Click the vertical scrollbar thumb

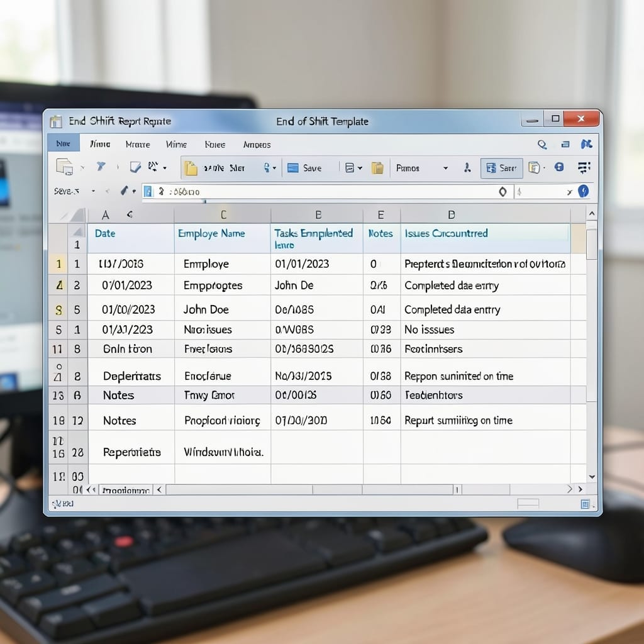[x=591, y=244]
